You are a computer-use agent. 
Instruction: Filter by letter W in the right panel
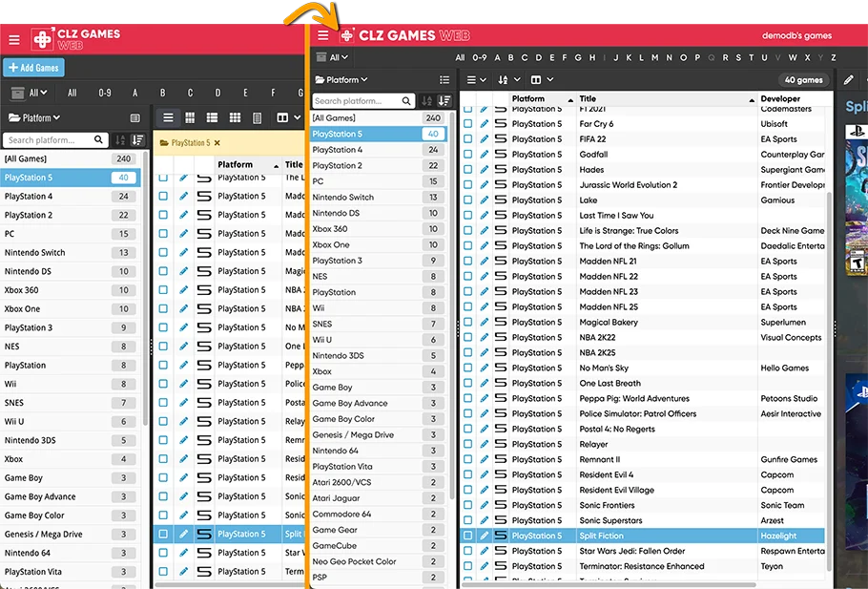click(793, 57)
